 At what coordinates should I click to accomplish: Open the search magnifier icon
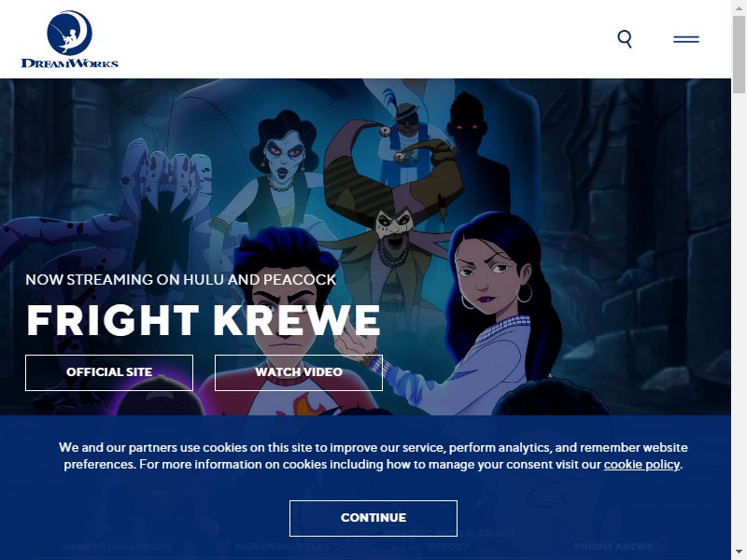(625, 39)
